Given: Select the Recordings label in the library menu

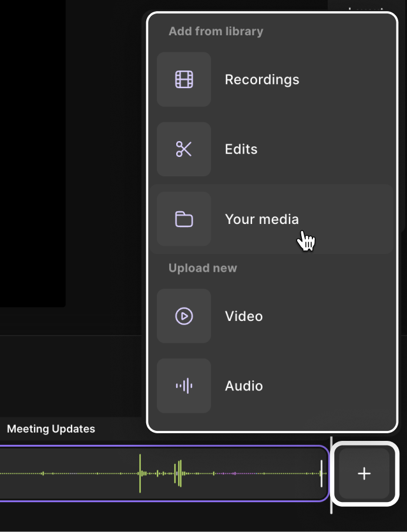Looking at the screenshot, I should tap(262, 80).
